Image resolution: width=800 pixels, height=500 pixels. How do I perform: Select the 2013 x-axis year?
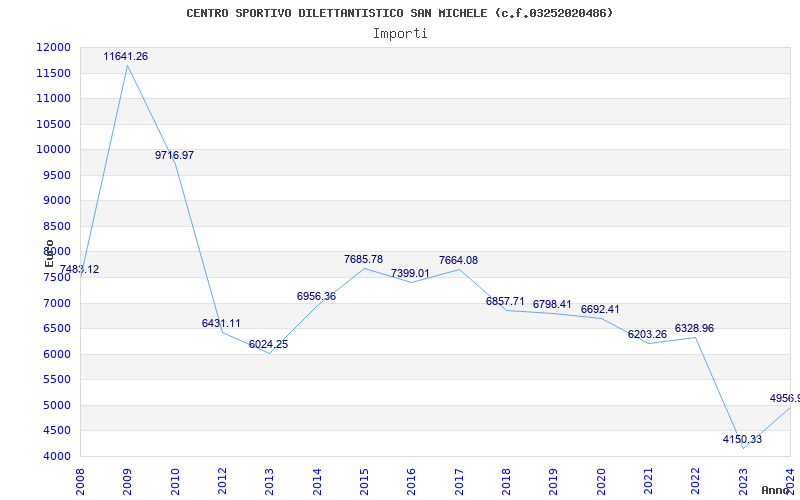click(x=269, y=482)
